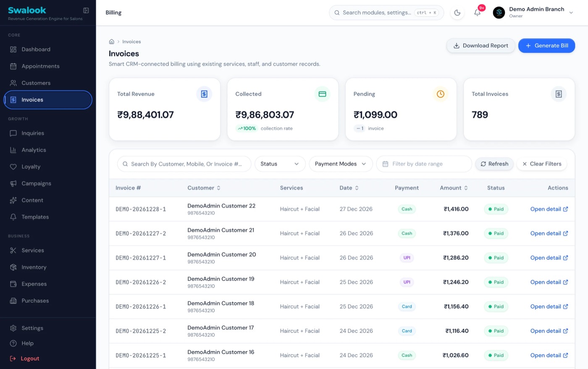Open Analytics in the sidebar
Viewport: 588px width, 369px height.
48,150
